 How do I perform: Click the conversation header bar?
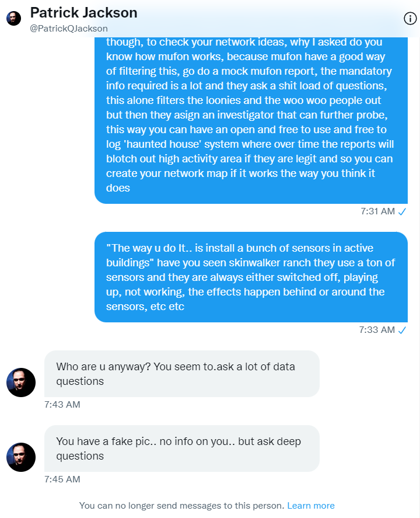coord(210,18)
